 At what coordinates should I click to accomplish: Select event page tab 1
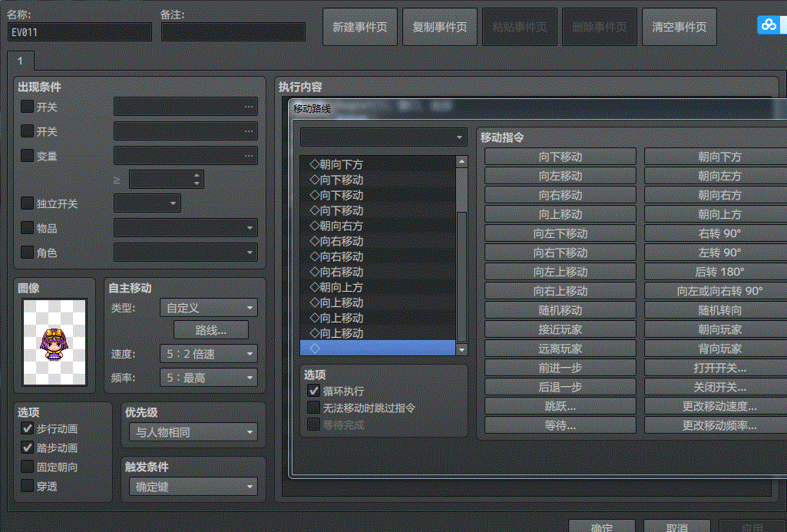[20, 61]
